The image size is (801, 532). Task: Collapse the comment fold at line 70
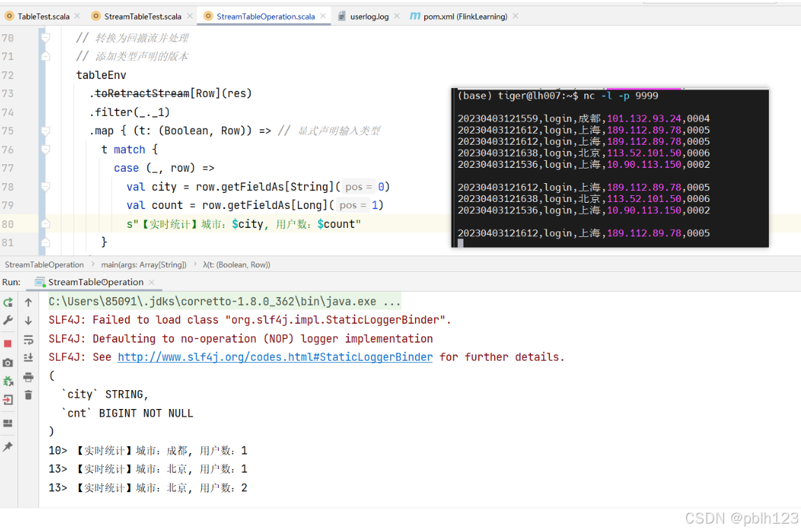tap(45, 38)
